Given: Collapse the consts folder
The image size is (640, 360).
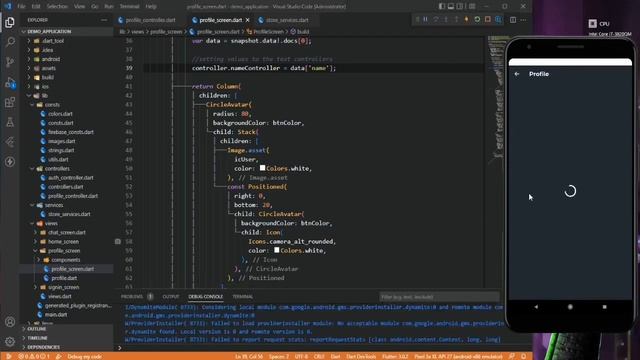Looking at the screenshot, I should [x=67, y=104].
